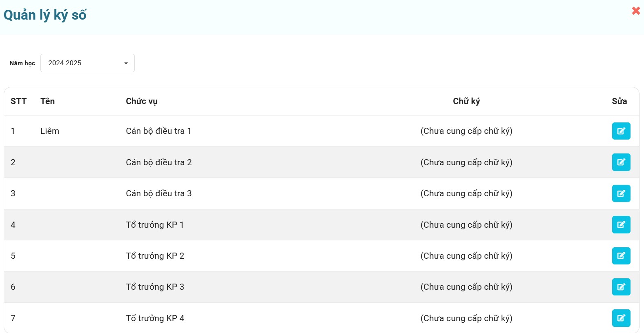Click the 2024-2025 dropdown arrow

coord(126,63)
